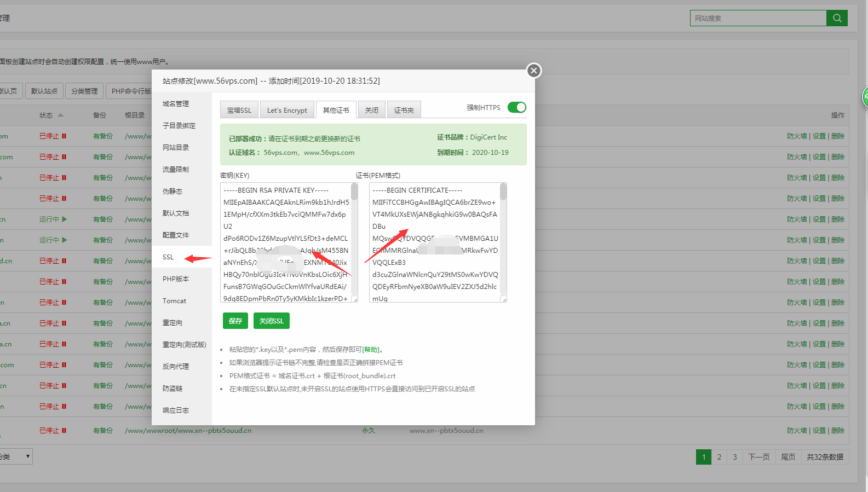Select SSL in the dialog sidebar
This screenshot has width=868, height=492.
(168, 257)
